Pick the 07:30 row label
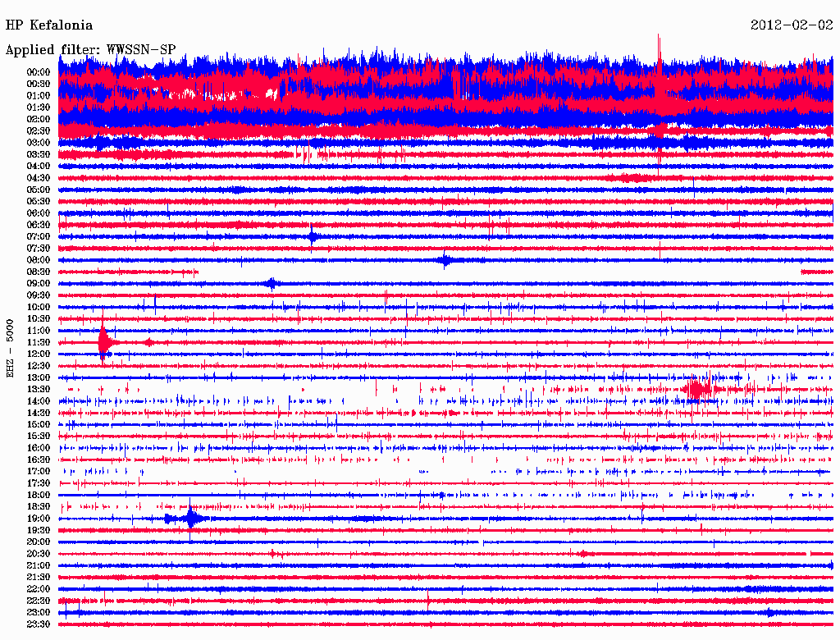 tap(38, 248)
